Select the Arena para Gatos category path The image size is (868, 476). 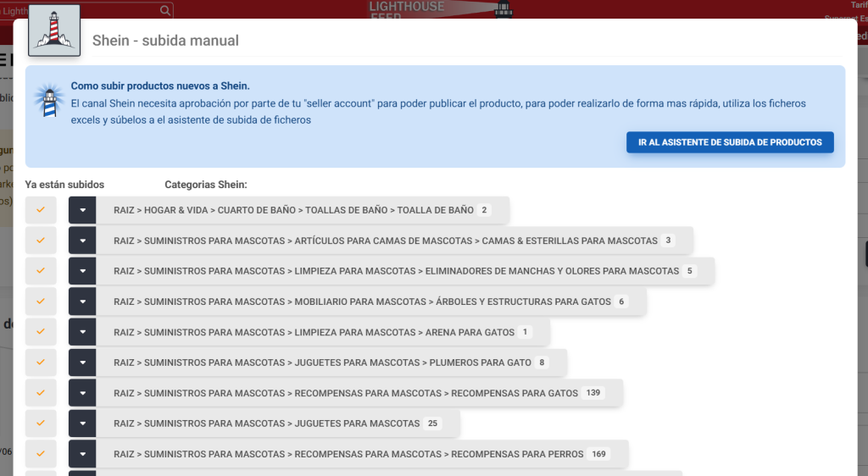tap(314, 332)
